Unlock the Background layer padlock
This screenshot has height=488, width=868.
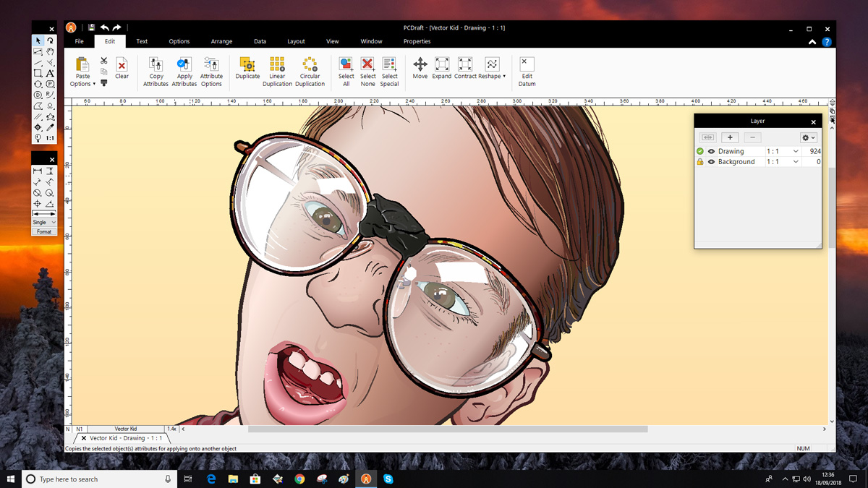699,162
